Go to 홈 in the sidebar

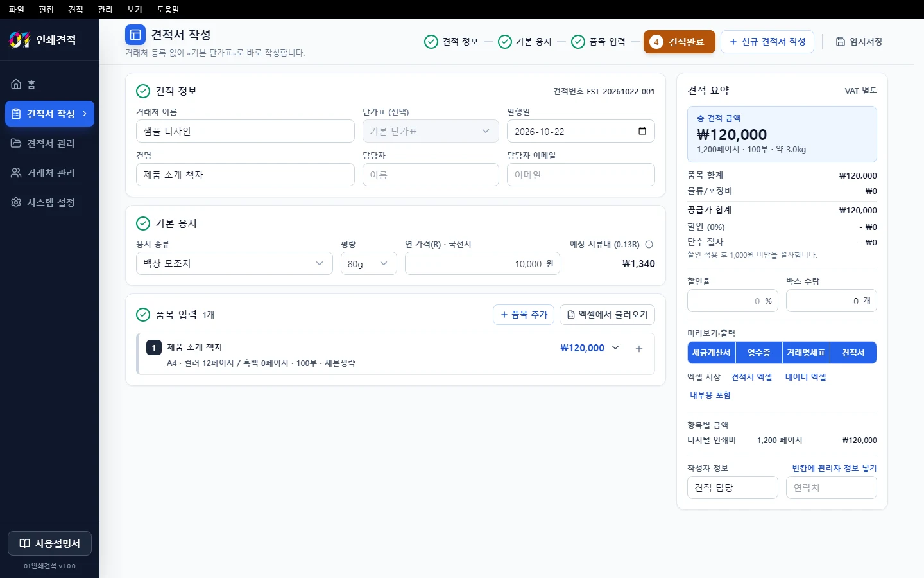point(50,84)
